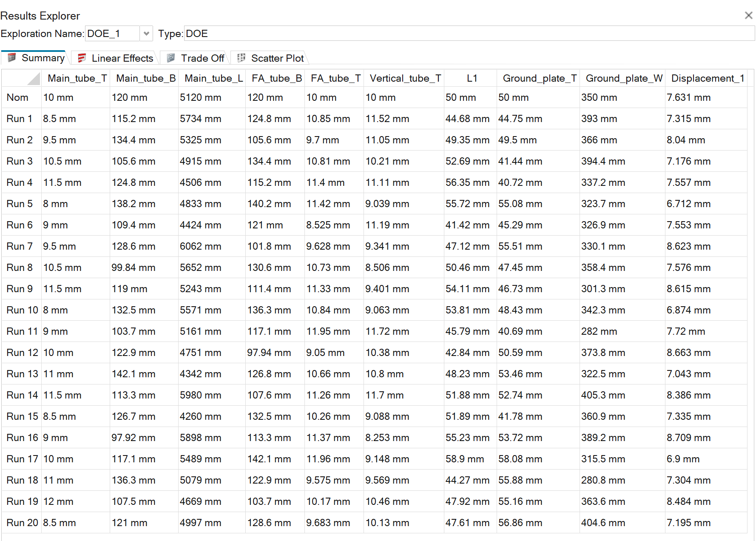Viewport: 756px width, 541px height.
Task: Click the Ground_plate_W column header
Action: click(x=624, y=78)
